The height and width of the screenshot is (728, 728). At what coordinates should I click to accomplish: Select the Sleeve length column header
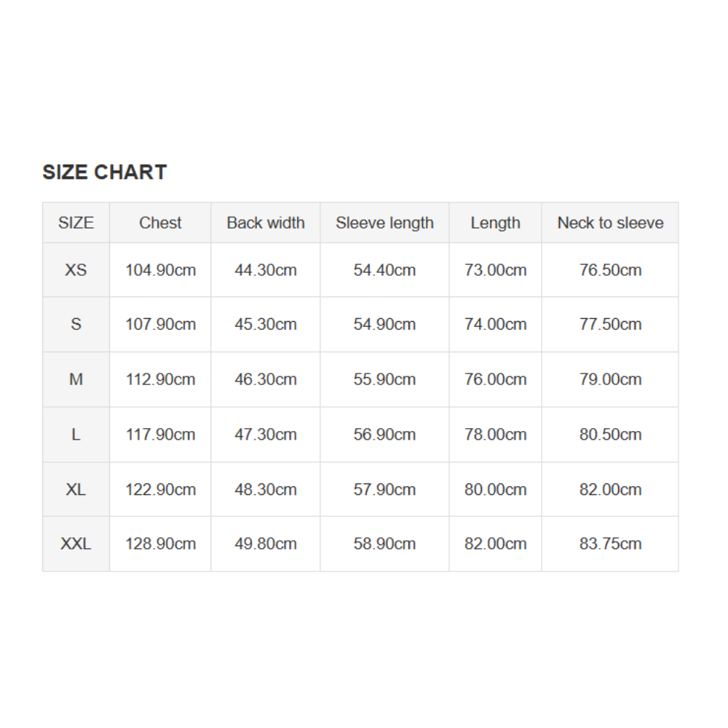coord(384,223)
